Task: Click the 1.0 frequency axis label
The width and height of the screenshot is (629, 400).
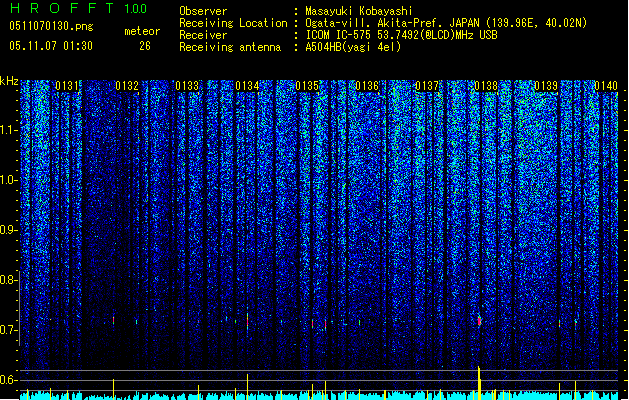Action: coord(8,180)
